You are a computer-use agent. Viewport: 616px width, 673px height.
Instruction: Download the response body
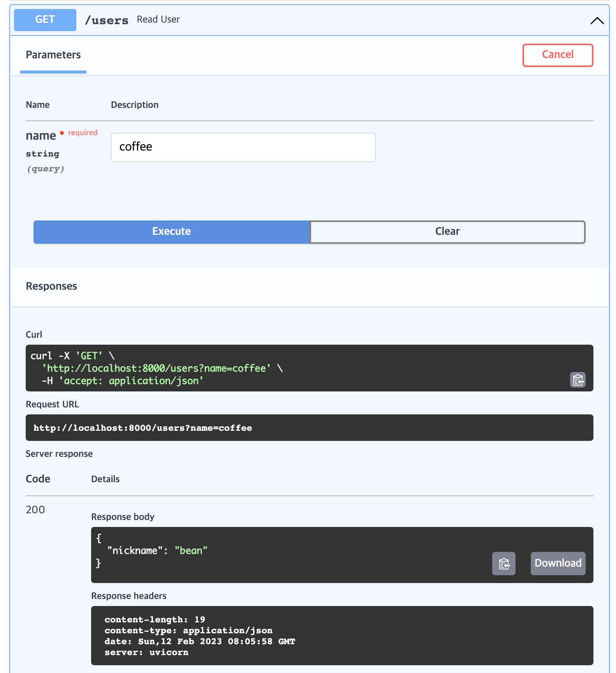pyautogui.click(x=558, y=564)
